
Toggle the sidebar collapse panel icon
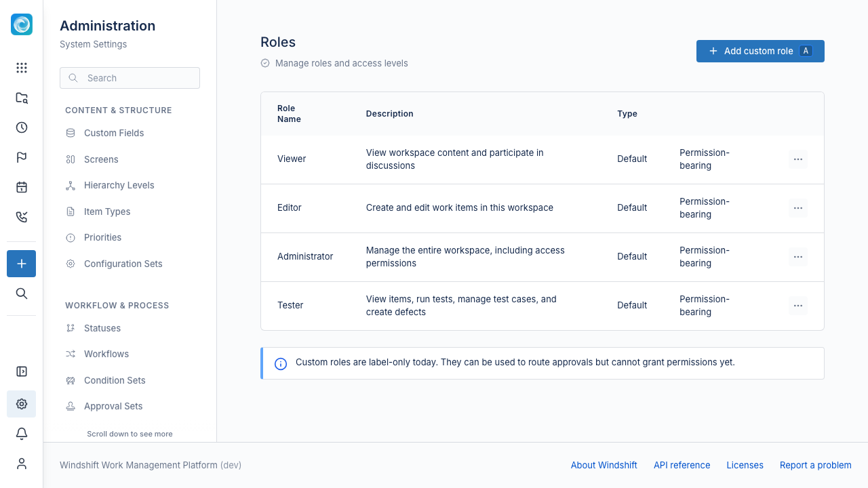coord(22,371)
